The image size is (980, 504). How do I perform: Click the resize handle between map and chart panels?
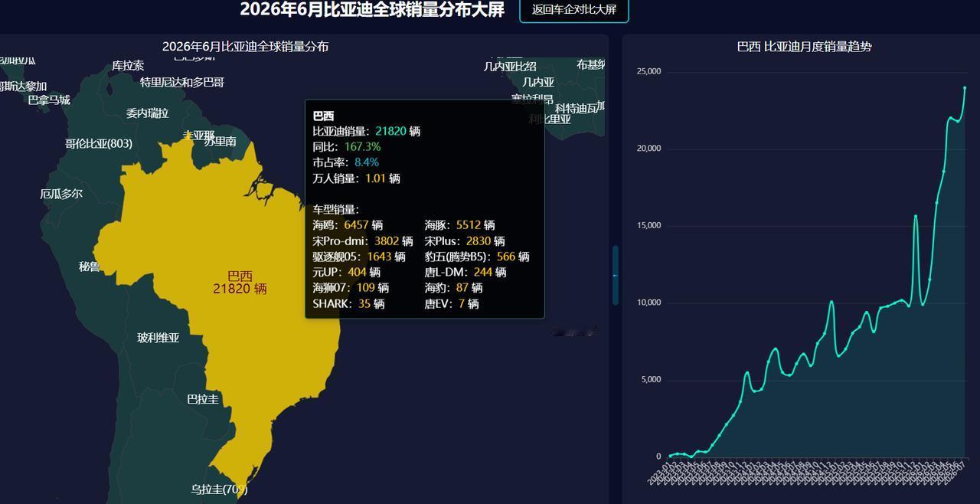[x=616, y=275]
